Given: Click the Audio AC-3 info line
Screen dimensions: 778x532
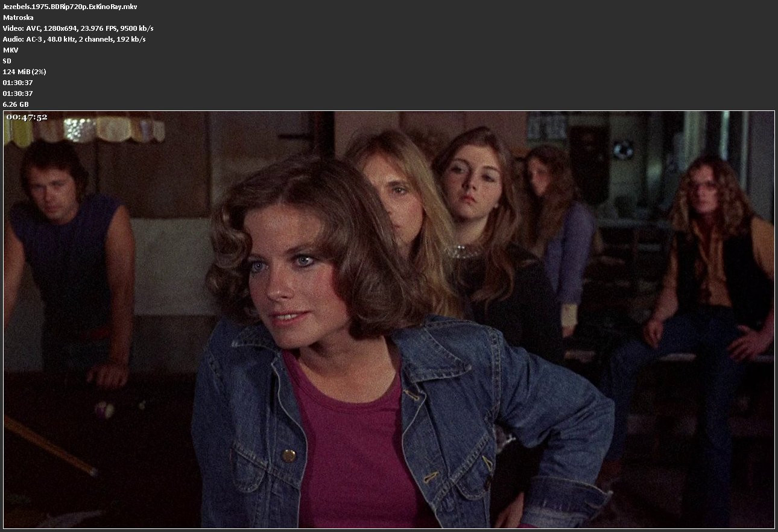Looking at the screenshot, I should click(74, 39).
